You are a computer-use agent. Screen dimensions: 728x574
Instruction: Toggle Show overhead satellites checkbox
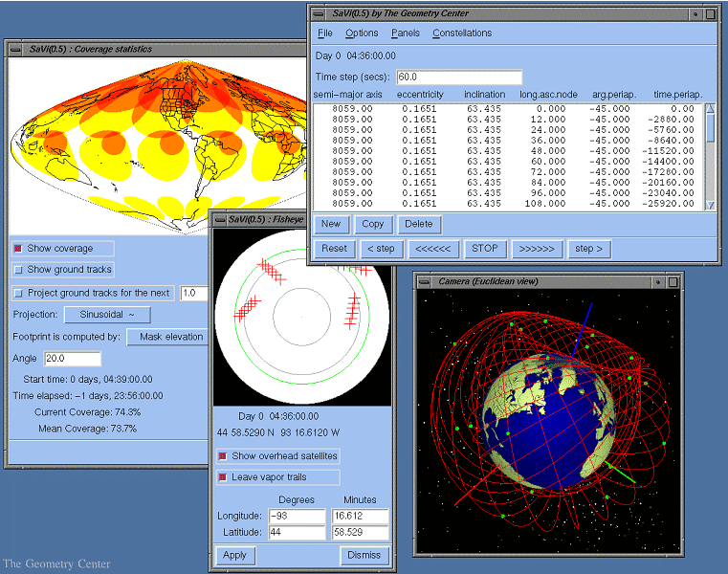223,456
